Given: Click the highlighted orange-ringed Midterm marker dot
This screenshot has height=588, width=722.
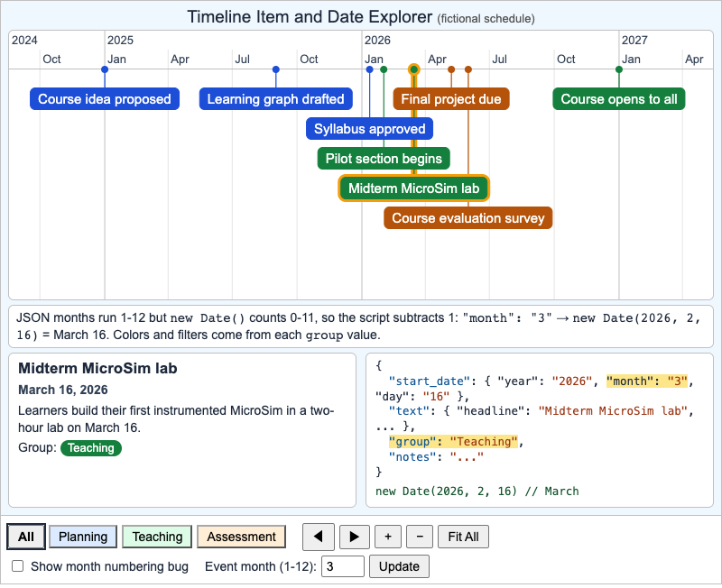Looking at the screenshot, I should (x=414, y=69).
